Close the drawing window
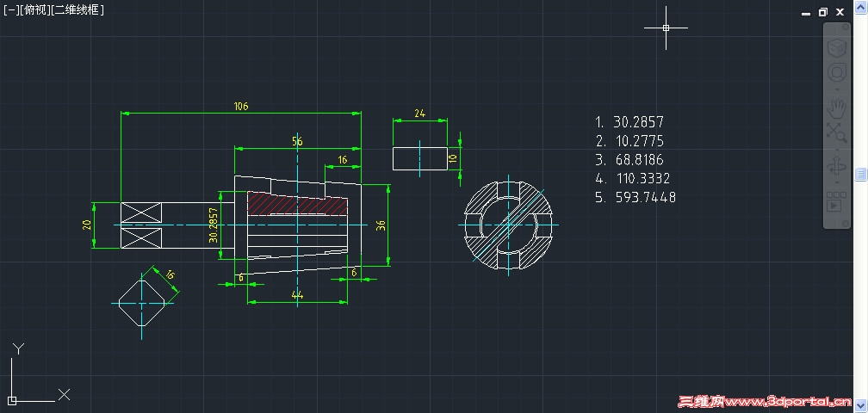The image size is (868, 413). tap(840, 12)
